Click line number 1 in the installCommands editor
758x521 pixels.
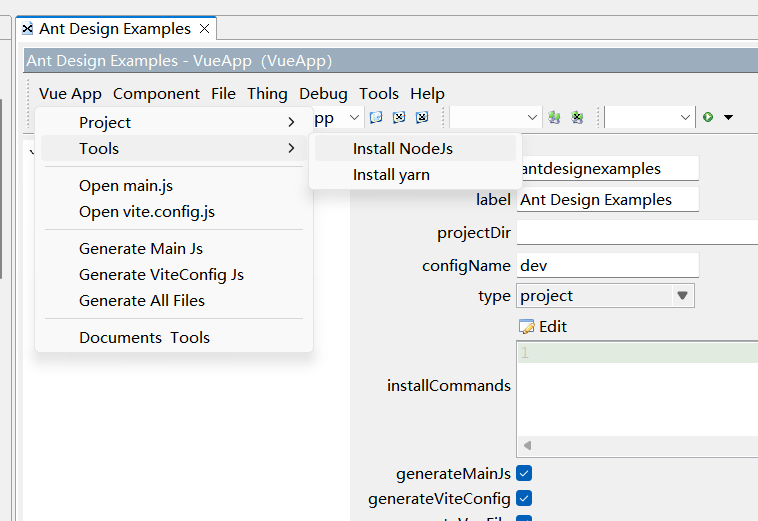point(525,353)
